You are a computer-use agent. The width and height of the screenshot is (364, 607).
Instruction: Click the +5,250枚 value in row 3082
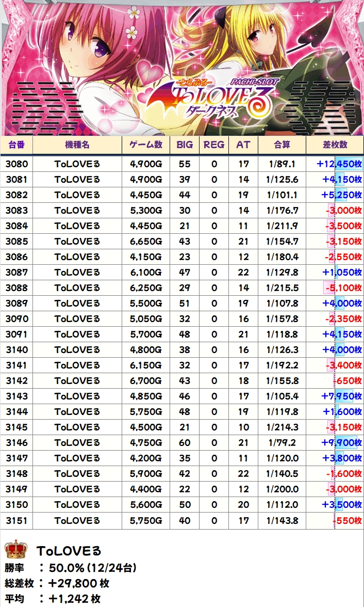click(x=342, y=195)
